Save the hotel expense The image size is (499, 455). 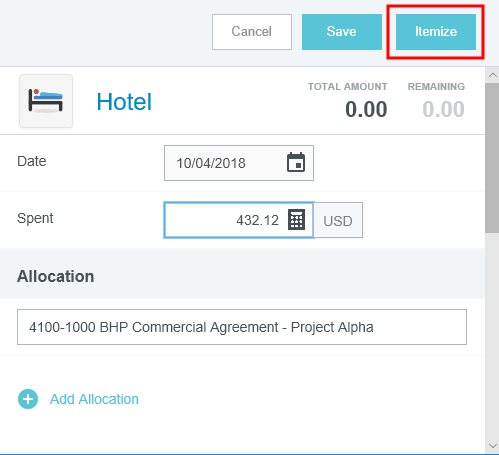[x=342, y=32]
